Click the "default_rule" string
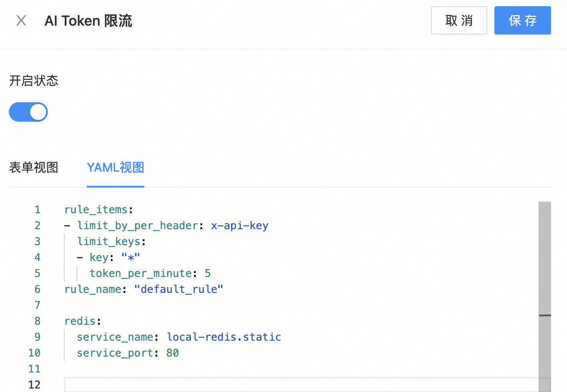The height and width of the screenshot is (392, 567). point(179,289)
